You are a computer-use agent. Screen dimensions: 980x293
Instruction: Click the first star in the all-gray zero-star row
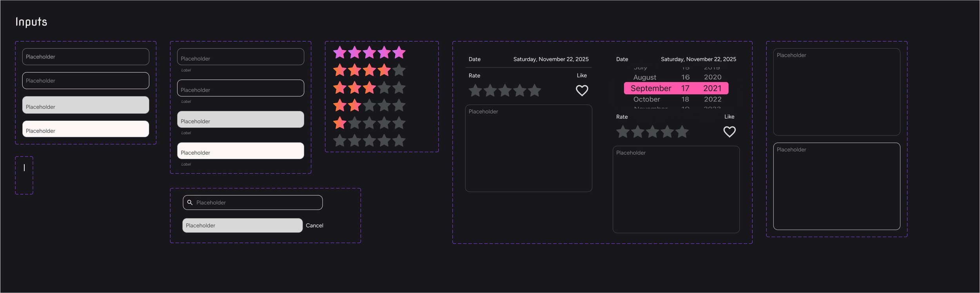(340, 140)
